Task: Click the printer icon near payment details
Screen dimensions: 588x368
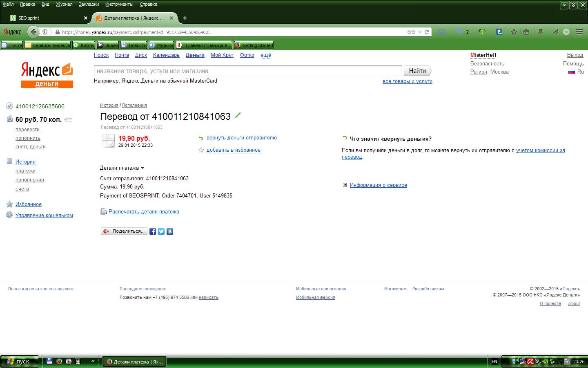Action: [x=103, y=212]
